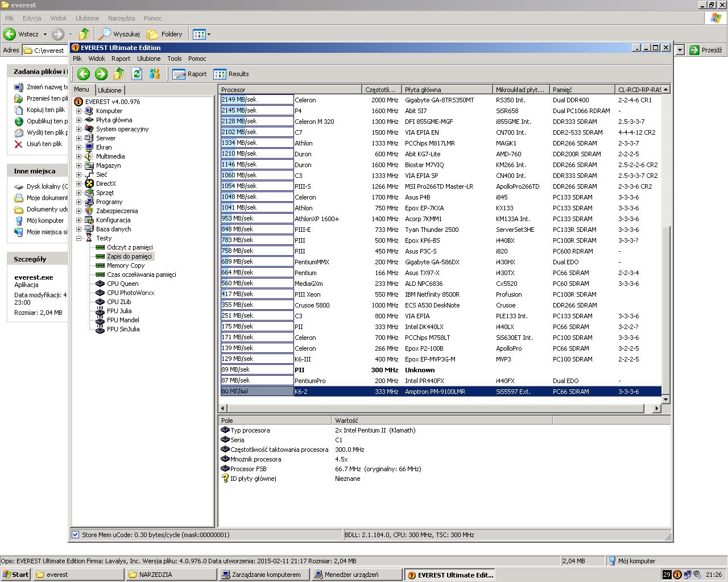Click Przejdź button in Explorer address bar

click(705, 50)
